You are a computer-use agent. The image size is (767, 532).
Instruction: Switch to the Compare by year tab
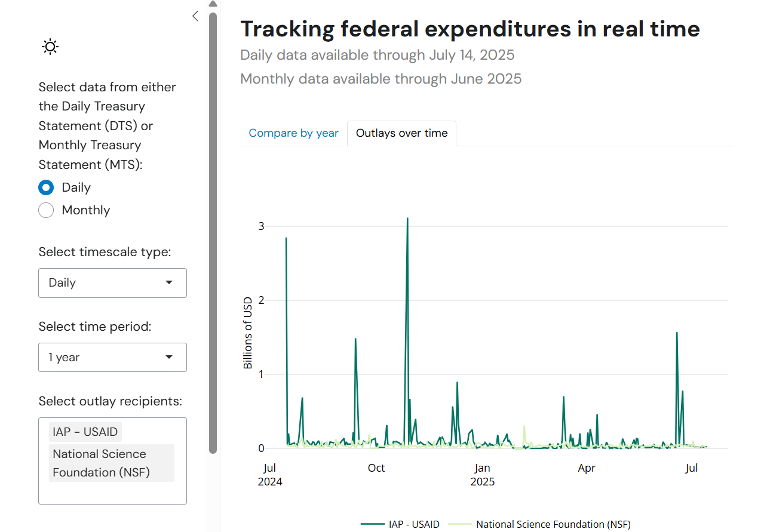293,133
